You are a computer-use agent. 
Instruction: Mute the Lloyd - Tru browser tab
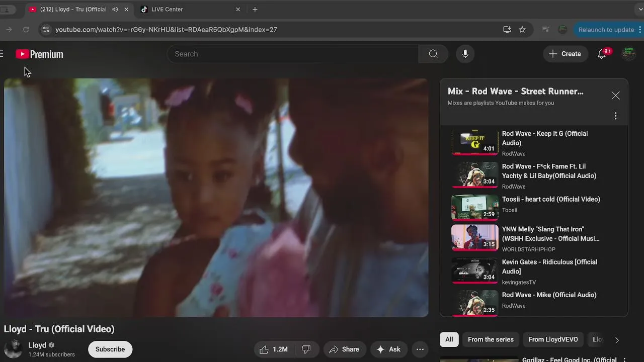tap(115, 9)
